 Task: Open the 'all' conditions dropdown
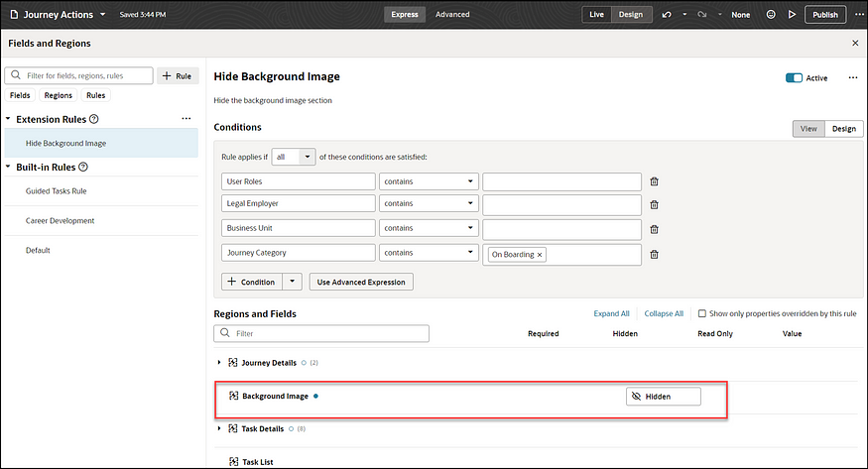(x=294, y=157)
